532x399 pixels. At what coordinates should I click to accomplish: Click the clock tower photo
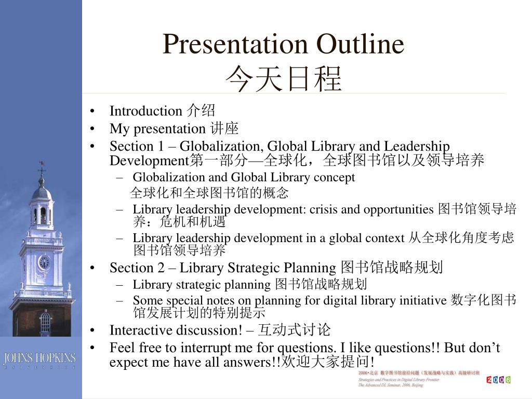(41, 249)
